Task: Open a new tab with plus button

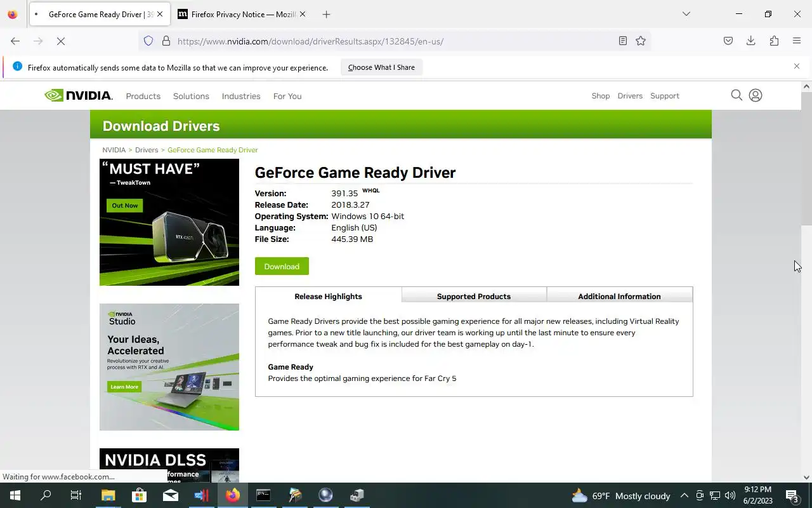Action: pyautogui.click(x=326, y=14)
